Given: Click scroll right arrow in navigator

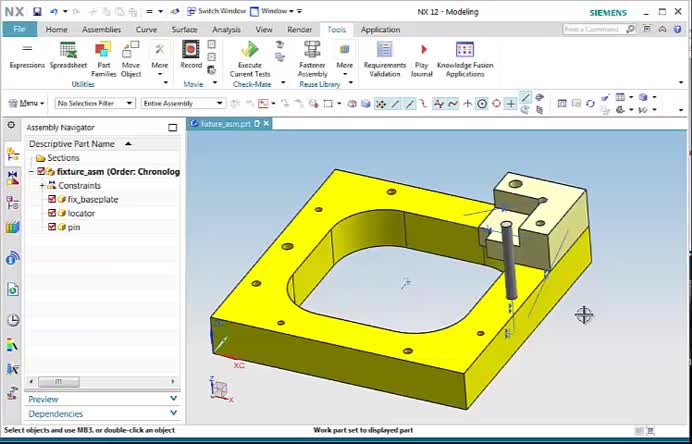Looking at the screenshot, I should point(173,381).
